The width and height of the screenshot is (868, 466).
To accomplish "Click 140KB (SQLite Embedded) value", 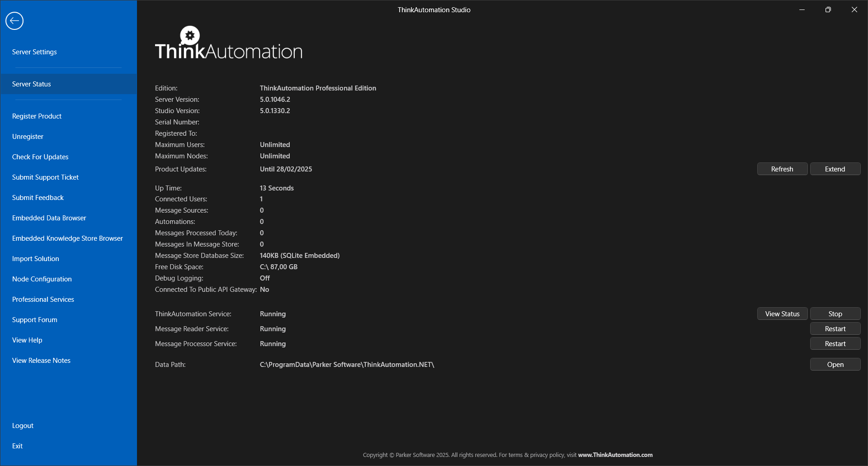I will pyautogui.click(x=300, y=256).
